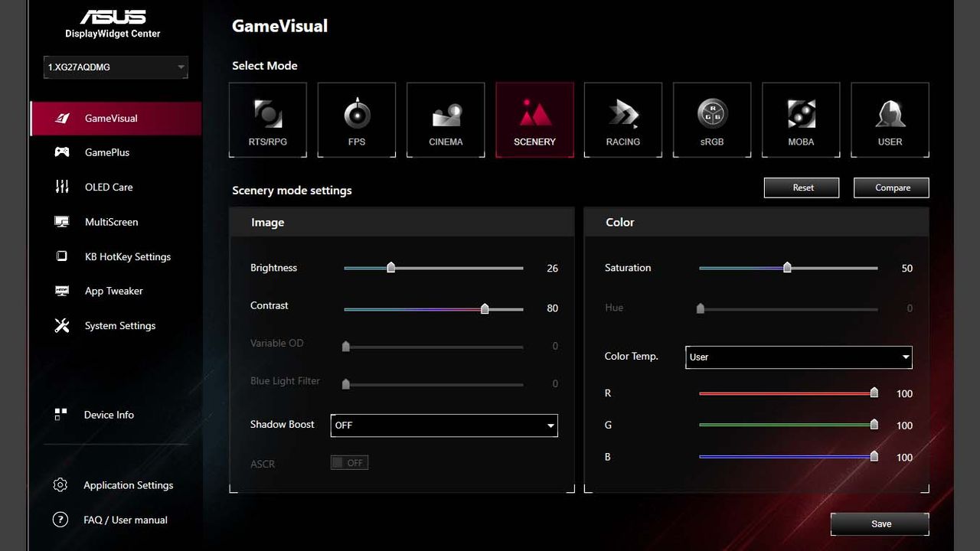Screen dimensions: 980x551
Task: Click the MultiScreen monitor icon
Action: click(x=62, y=222)
